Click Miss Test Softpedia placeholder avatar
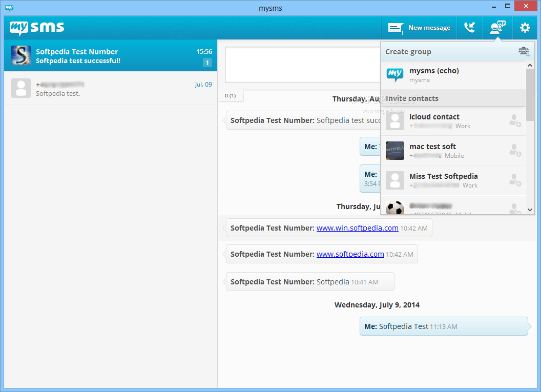 (x=394, y=180)
